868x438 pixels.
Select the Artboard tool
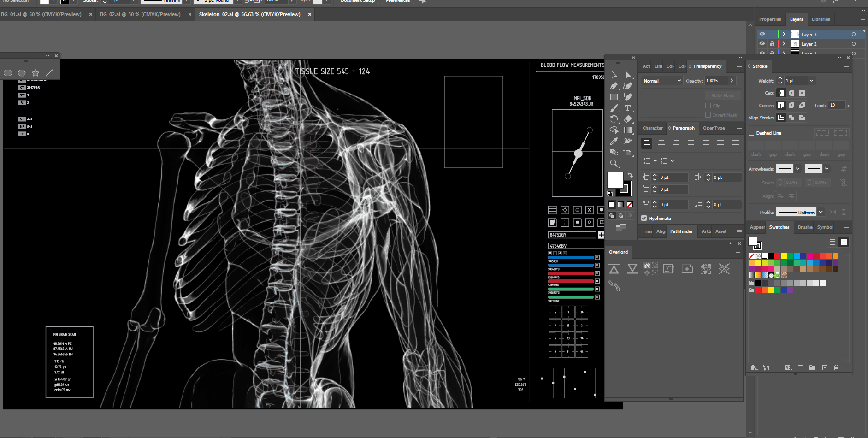(628, 152)
